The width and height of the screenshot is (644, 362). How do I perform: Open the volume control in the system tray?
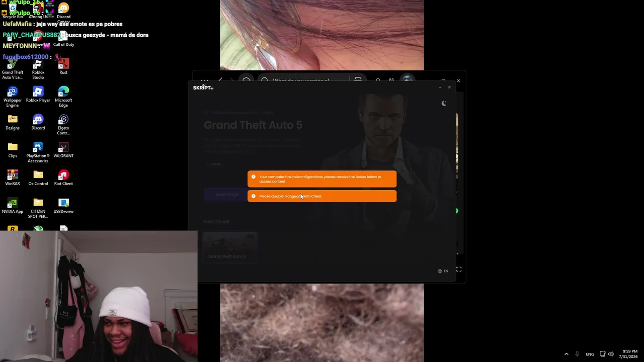pyautogui.click(x=611, y=354)
